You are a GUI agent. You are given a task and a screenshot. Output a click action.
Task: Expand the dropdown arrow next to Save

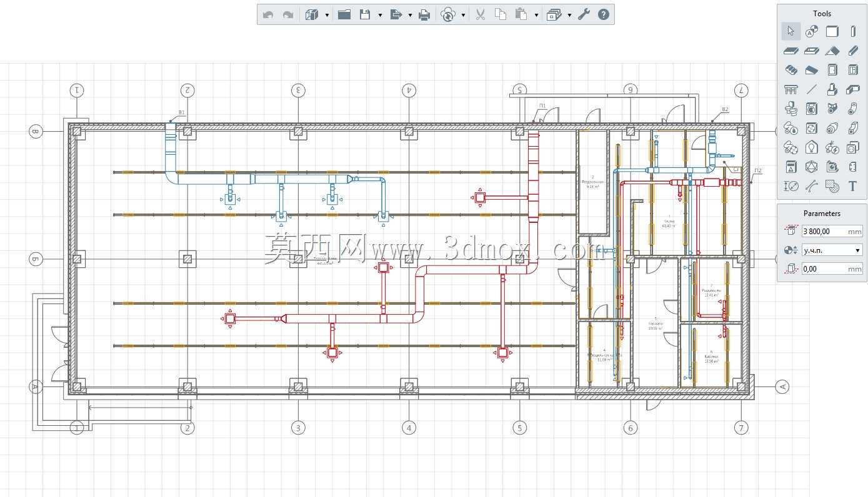380,15
